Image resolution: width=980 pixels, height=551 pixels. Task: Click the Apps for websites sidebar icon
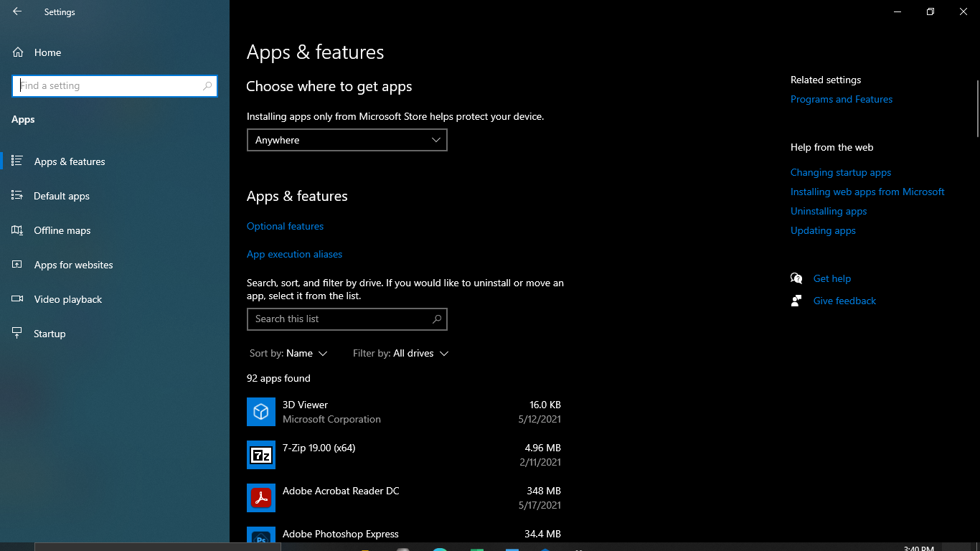[17, 265]
